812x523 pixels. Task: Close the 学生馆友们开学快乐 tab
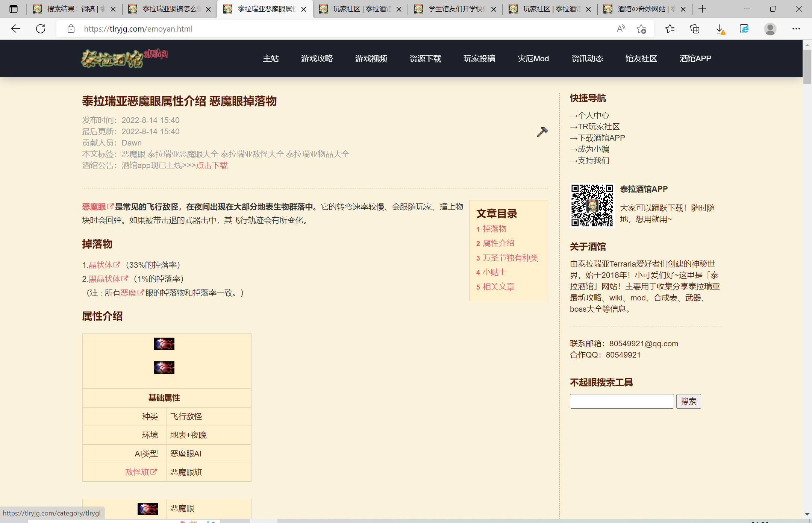[494, 9]
